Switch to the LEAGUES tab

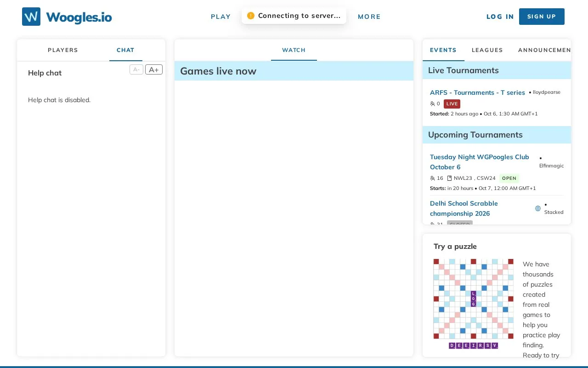(487, 50)
